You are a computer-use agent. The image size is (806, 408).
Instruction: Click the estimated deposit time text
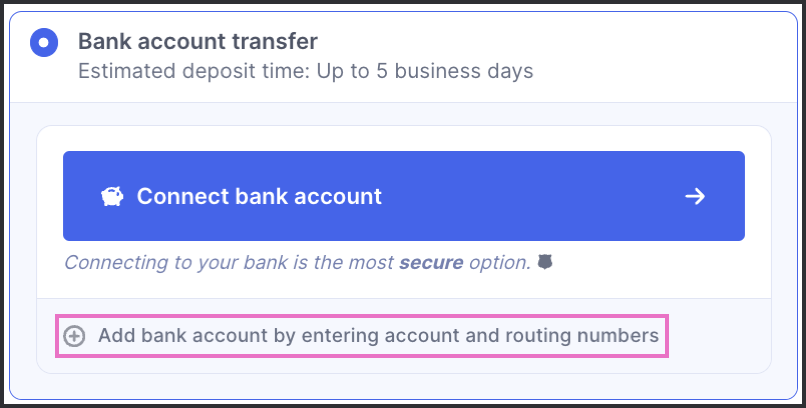(x=305, y=71)
